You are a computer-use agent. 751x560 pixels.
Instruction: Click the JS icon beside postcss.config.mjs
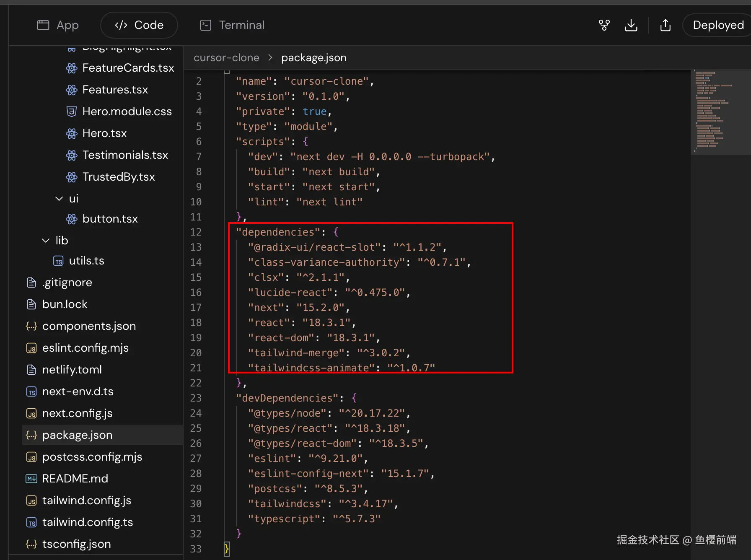click(31, 457)
